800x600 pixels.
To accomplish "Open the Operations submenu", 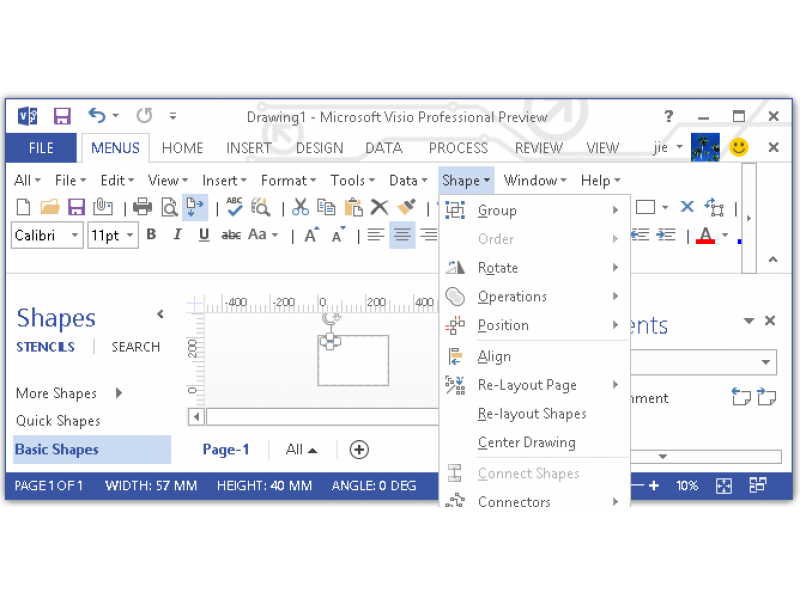I will coord(534,296).
